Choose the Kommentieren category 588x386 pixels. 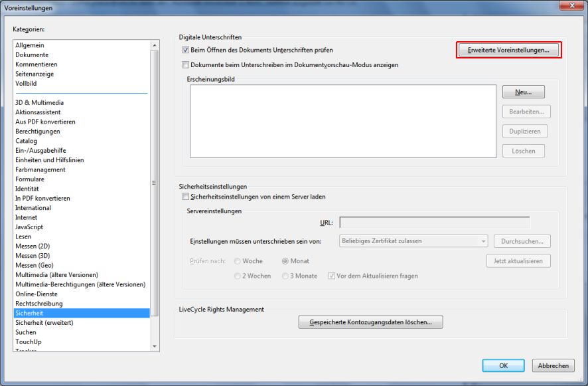(36, 64)
